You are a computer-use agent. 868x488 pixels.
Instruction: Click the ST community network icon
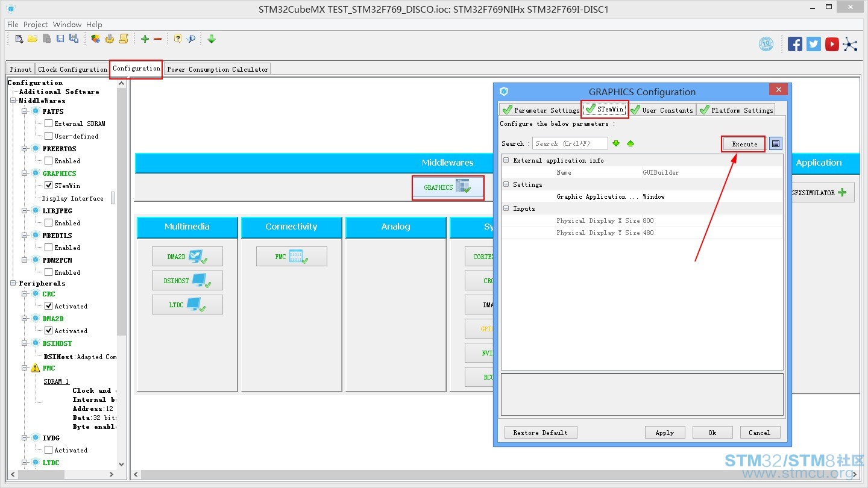pos(850,44)
